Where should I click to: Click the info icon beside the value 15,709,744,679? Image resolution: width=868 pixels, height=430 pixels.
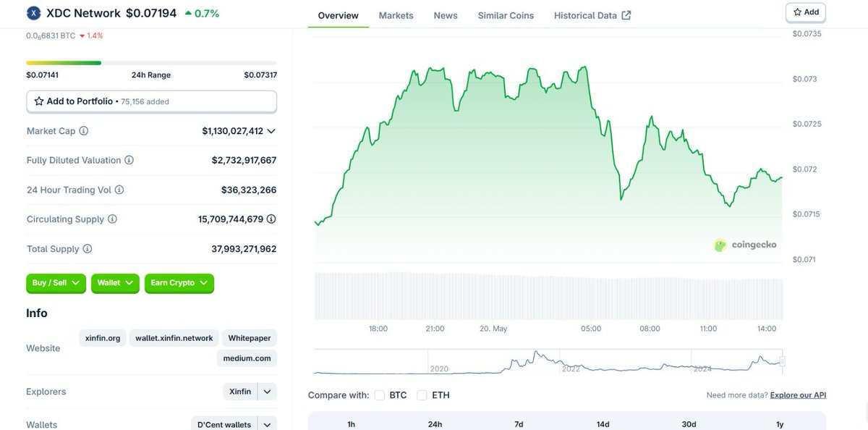coord(271,219)
